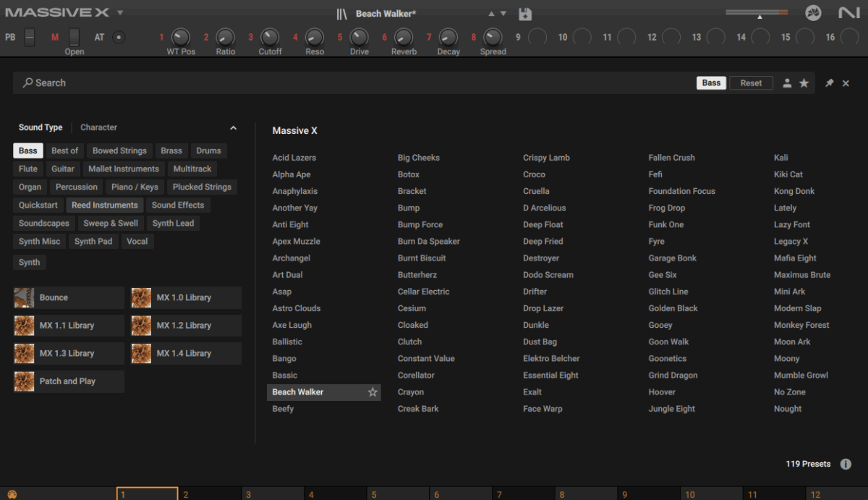Image resolution: width=868 pixels, height=500 pixels.
Task: Select the MX 1.1 Library tile
Action: tap(69, 326)
